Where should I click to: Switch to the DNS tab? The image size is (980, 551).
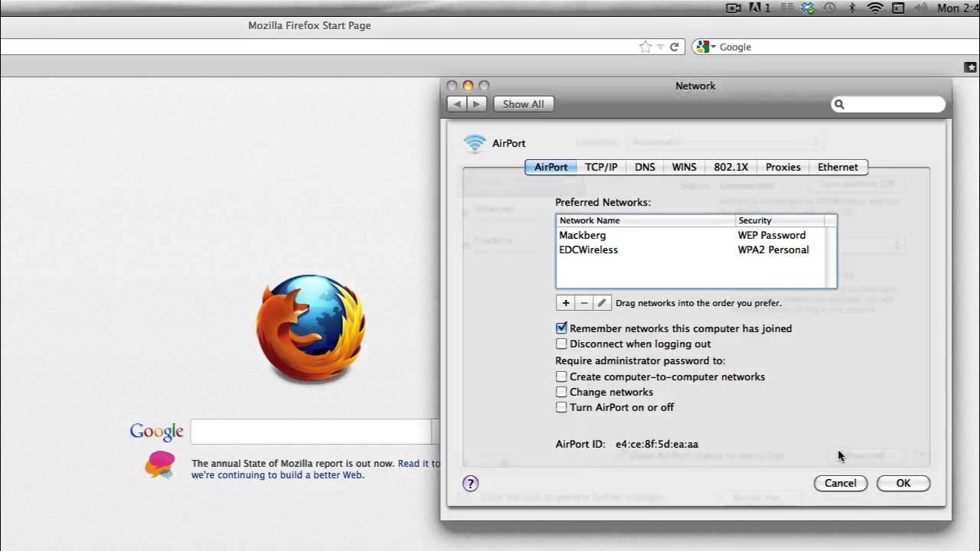point(645,167)
